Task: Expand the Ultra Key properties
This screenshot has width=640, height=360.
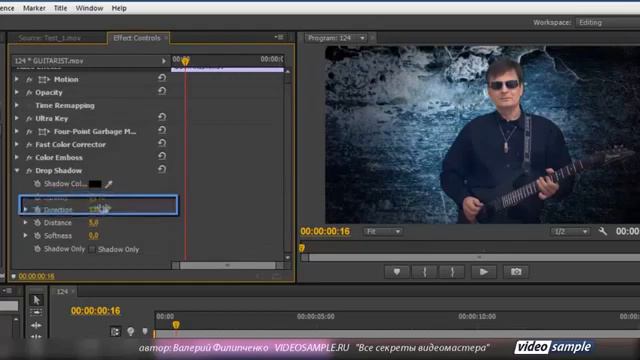Action: 16,118
